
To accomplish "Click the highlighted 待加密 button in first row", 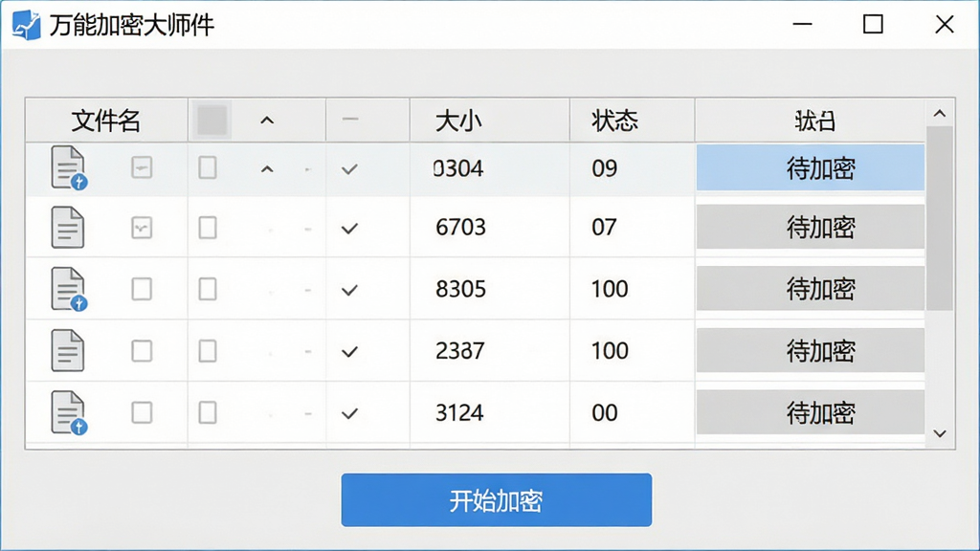I will 810,168.
